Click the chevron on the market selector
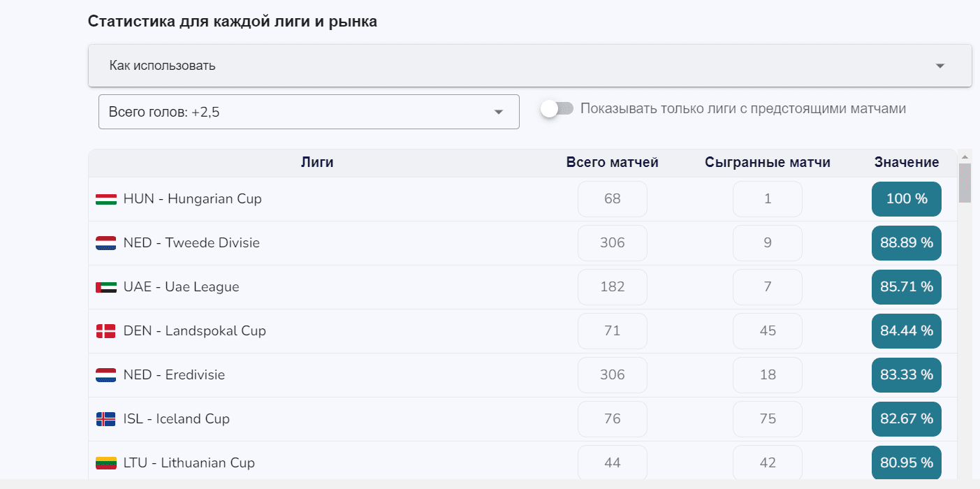The width and height of the screenshot is (980, 489). click(x=498, y=112)
